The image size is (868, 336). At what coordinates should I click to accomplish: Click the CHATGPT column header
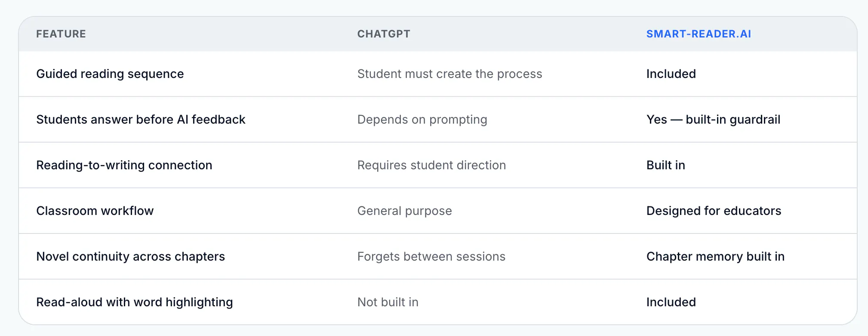pyautogui.click(x=384, y=34)
